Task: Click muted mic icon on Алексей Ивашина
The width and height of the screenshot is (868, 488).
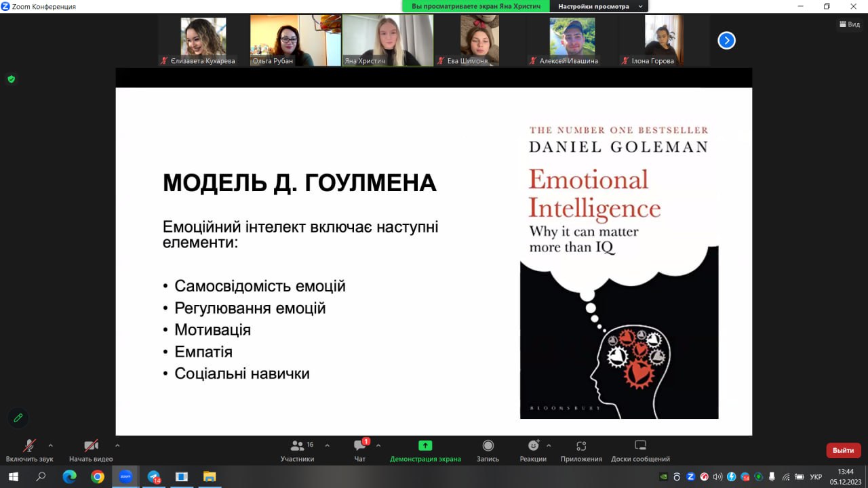Action: [x=533, y=61]
